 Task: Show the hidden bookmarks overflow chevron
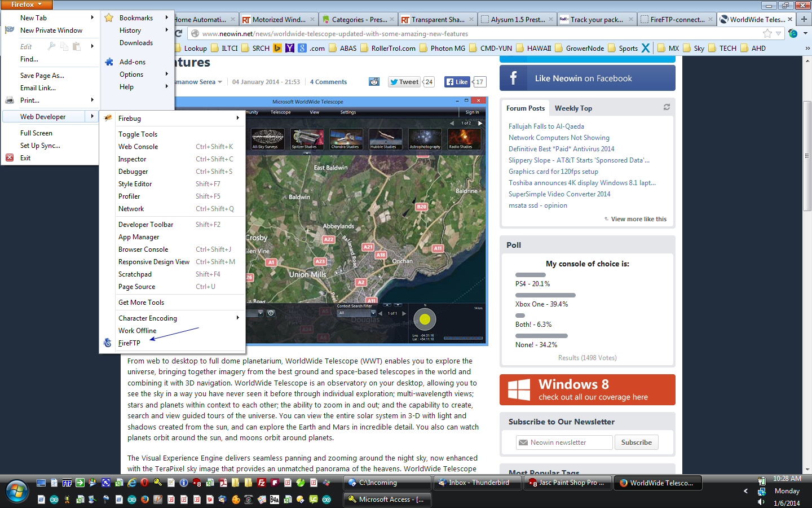tap(807, 49)
